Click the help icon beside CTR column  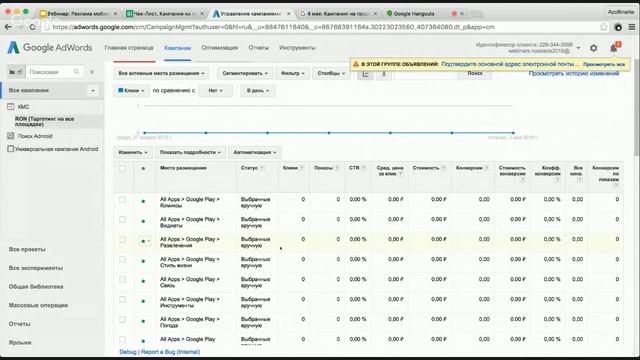point(363,168)
